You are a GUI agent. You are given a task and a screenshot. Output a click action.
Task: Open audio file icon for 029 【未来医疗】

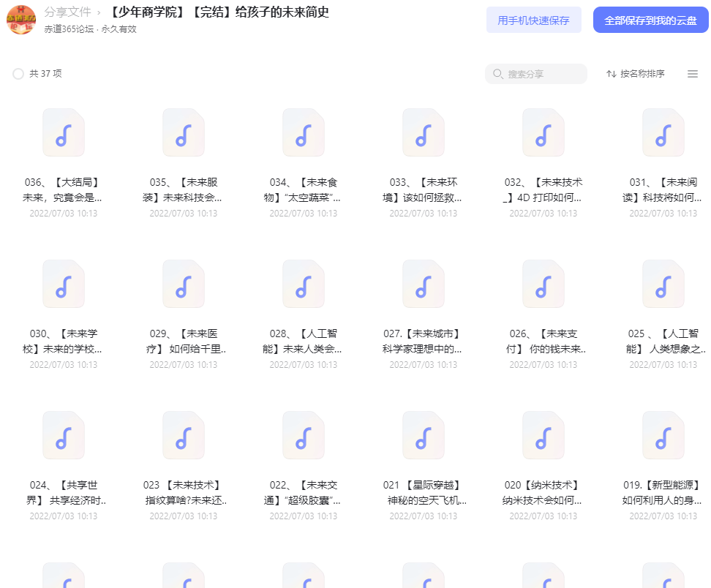coord(183,284)
